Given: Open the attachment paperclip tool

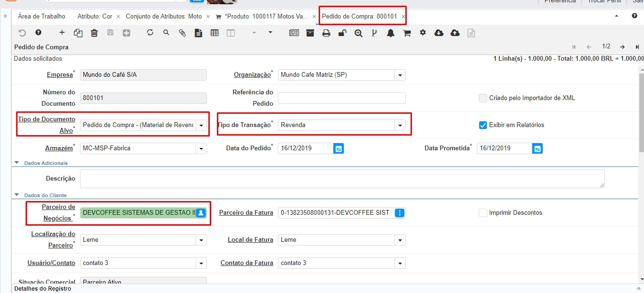Looking at the screenshot, I should click(182, 33).
